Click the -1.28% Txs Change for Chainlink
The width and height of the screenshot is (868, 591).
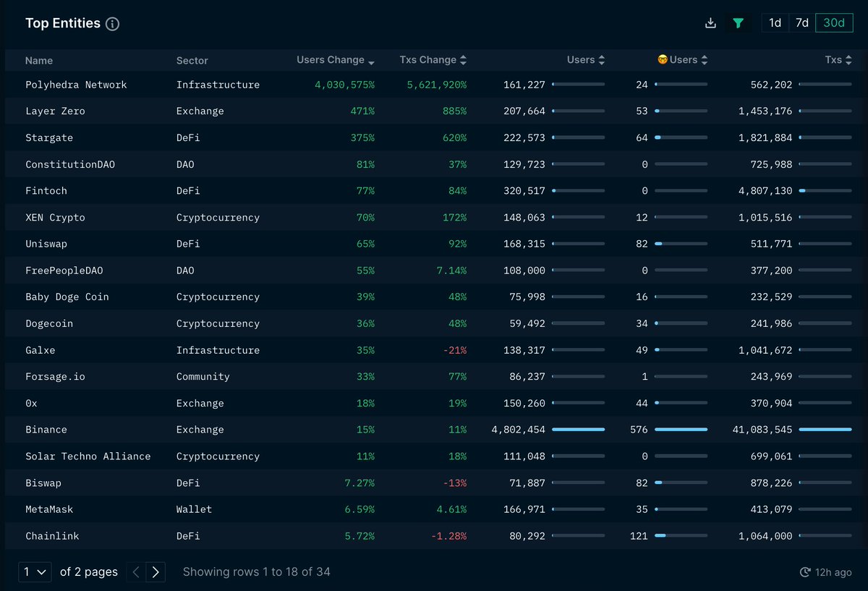pyautogui.click(x=448, y=536)
